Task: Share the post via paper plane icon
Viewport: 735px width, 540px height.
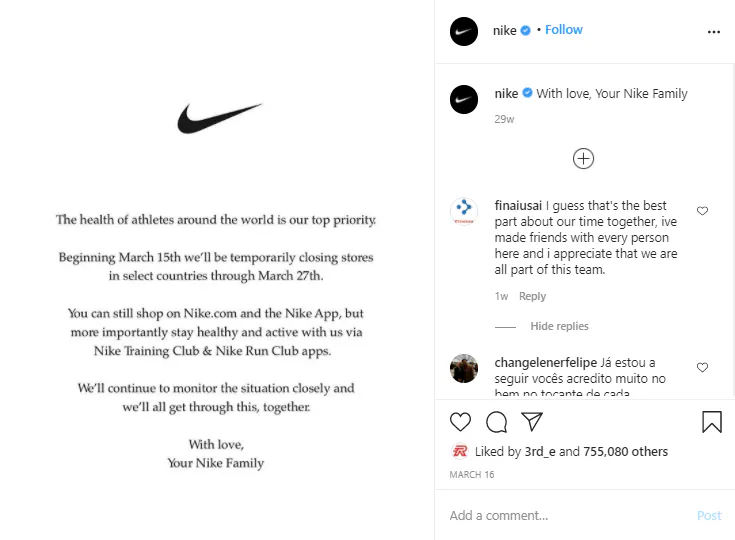Action: tap(532, 422)
